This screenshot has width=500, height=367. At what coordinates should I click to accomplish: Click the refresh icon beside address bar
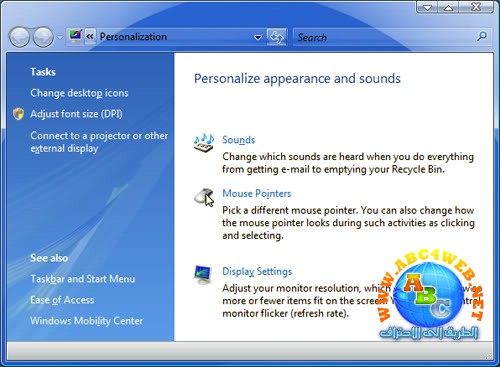[276, 37]
